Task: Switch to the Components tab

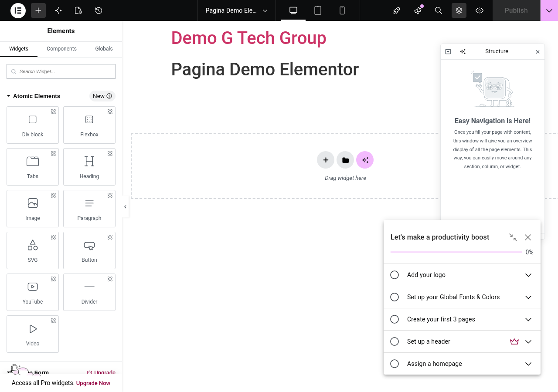Action: pyautogui.click(x=61, y=49)
